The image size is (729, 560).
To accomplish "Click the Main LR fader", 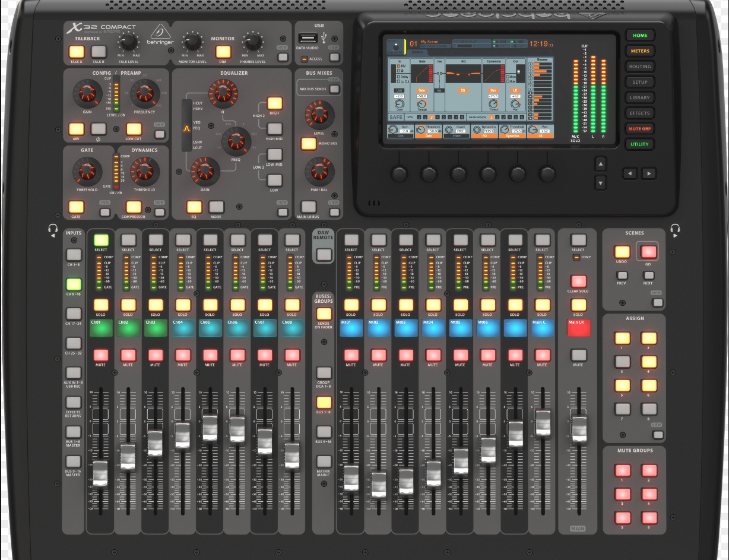I will [x=578, y=429].
